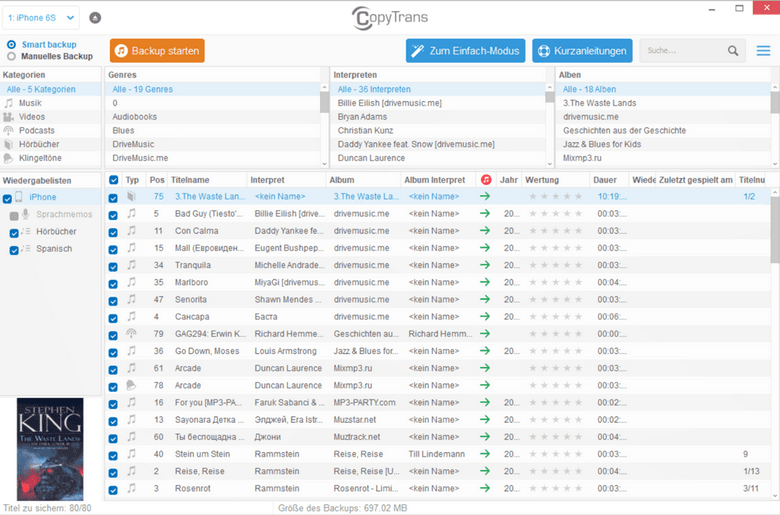Screen dimensions: 780x515
Task: Click the Hörbücher category book icon
Action: click(8, 144)
